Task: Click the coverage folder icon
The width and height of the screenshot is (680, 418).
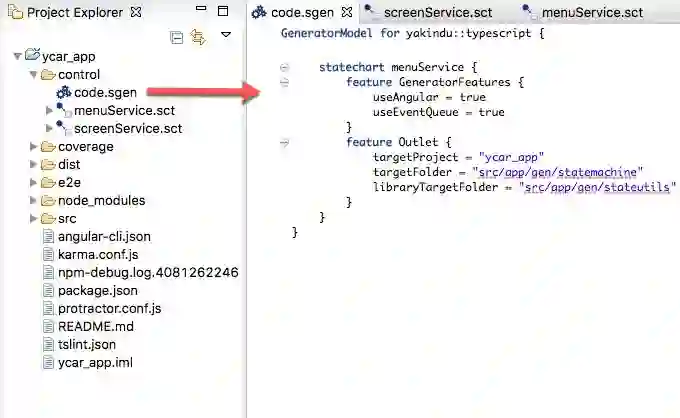Action: [48, 147]
